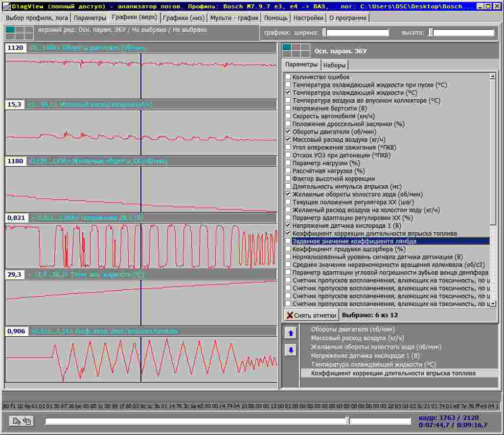Image resolution: width=504 pixels, height=435 pixels.
Task: Tick the Скорость автомобиля (км/ч) checkbox
Action: pyautogui.click(x=288, y=116)
